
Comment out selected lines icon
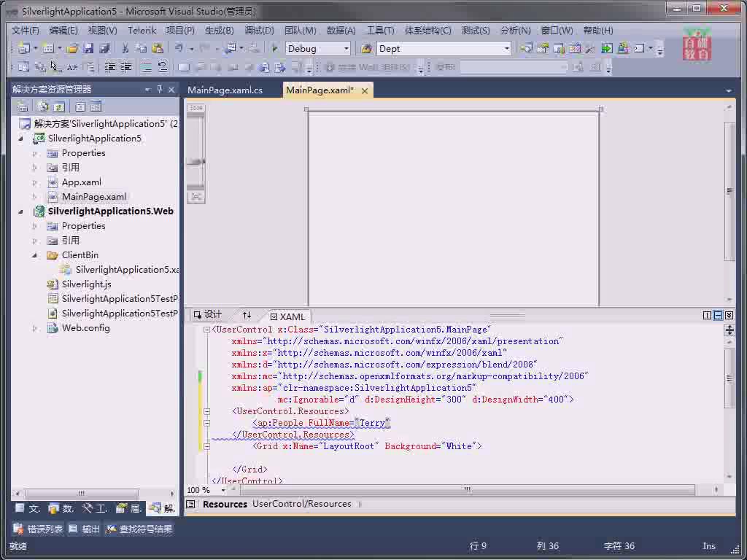click(x=146, y=67)
